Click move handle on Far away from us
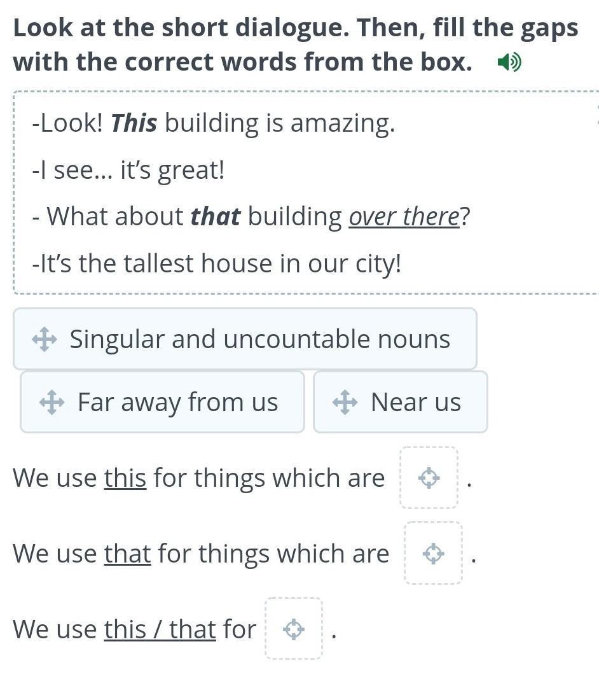Screen dimensions: 599x700 point(52,402)
